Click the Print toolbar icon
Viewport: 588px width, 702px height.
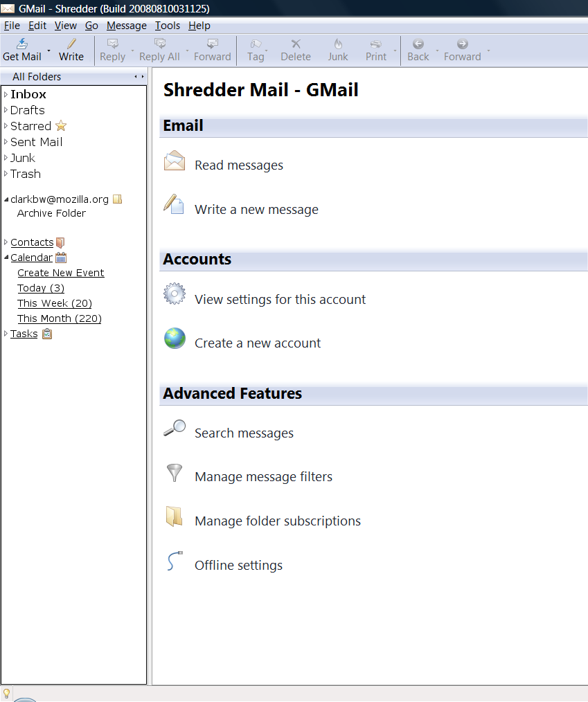[376, 44]
